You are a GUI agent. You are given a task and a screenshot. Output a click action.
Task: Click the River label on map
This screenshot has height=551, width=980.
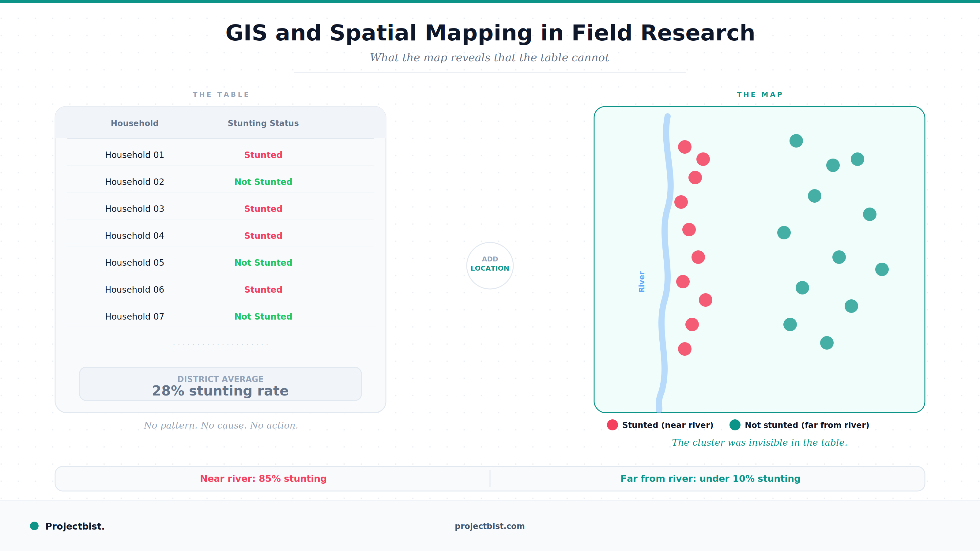tap(642, 282)
